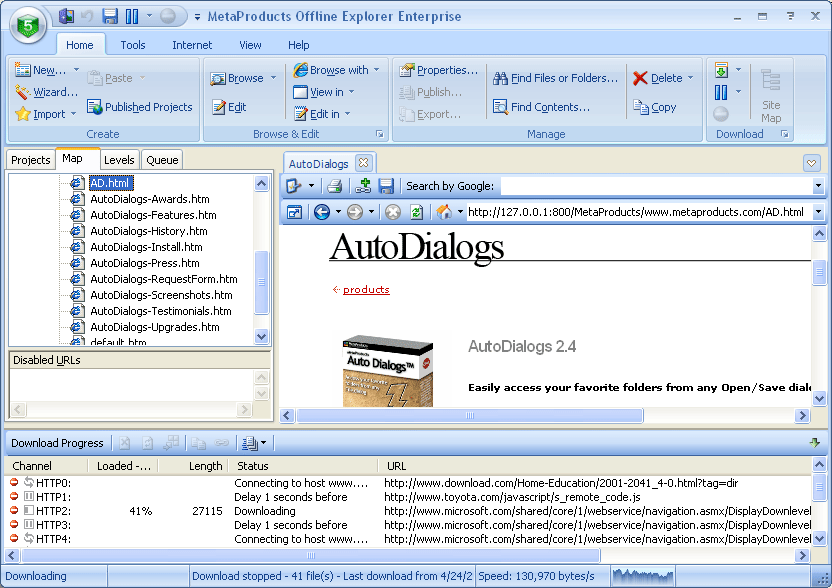Image resolution: width=832 pixels, height=588 pixels.
Task: Click the heart favorites button at top right
Action: (x=811, y=163)
